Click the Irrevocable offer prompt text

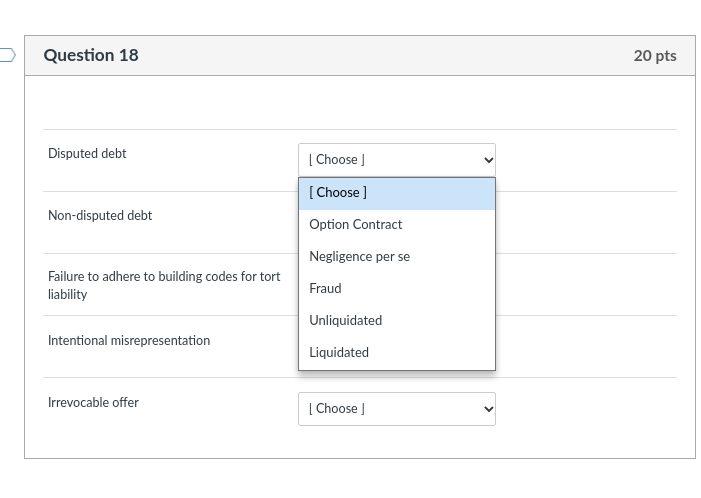pos(93,403)
